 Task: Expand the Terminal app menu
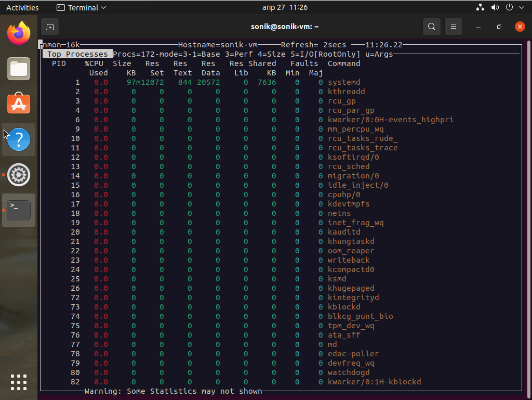click(81, 8)
